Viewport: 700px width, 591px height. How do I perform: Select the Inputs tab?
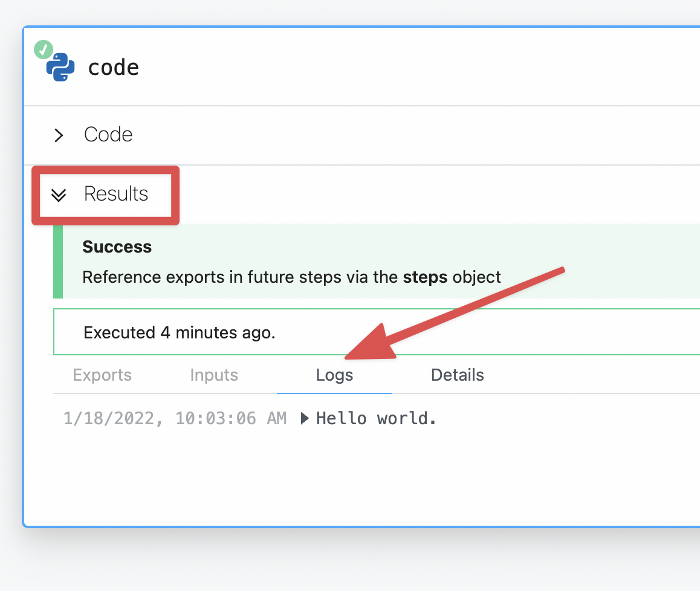click(214, 375)
